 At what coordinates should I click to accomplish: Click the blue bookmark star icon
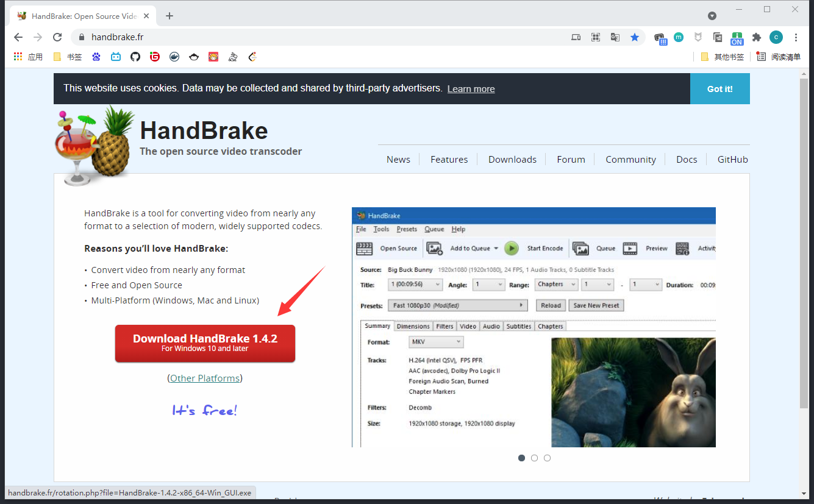[x=635, y=37]
